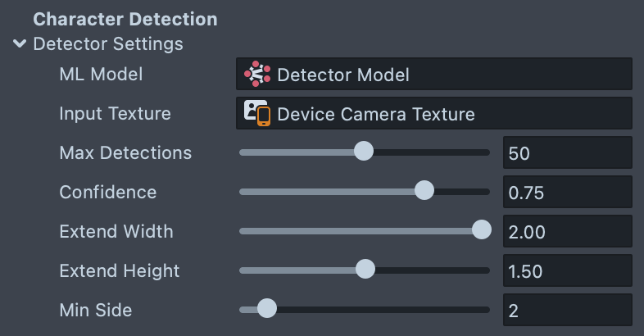Click the Extend Height slider handle
Screen dimensions: 644x336
pos(365,270)
